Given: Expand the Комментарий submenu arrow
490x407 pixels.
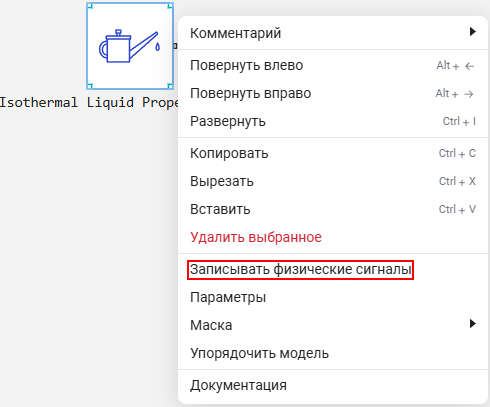Looking at the screenshot, I should 472,32.
